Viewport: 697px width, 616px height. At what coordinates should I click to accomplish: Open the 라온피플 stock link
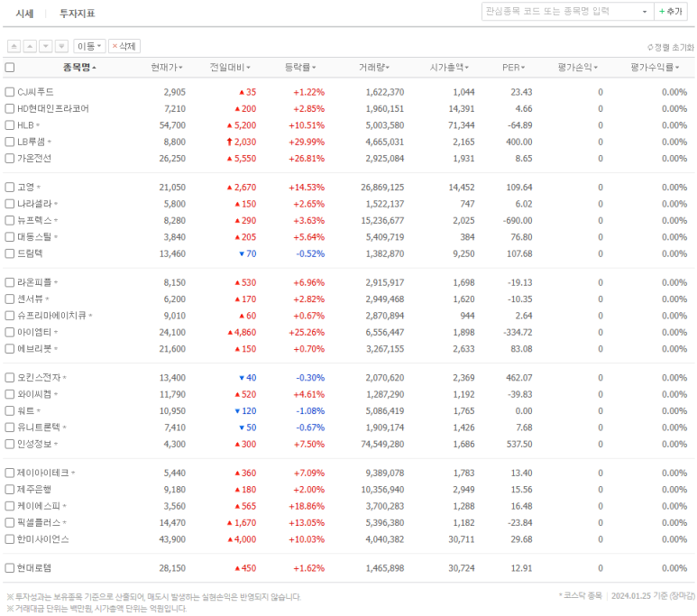pos(34,282)
